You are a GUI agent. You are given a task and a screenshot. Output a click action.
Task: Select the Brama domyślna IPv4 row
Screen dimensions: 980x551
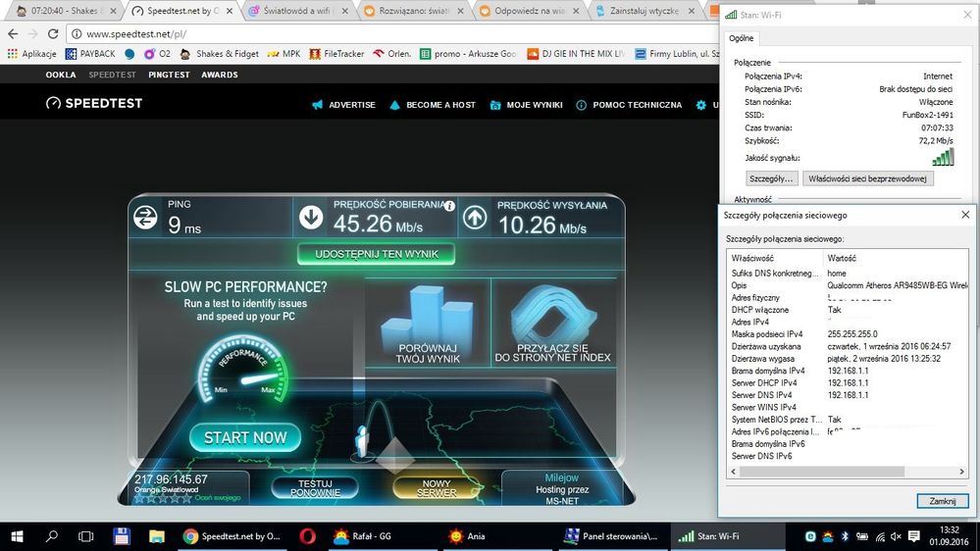coord(847,371)
